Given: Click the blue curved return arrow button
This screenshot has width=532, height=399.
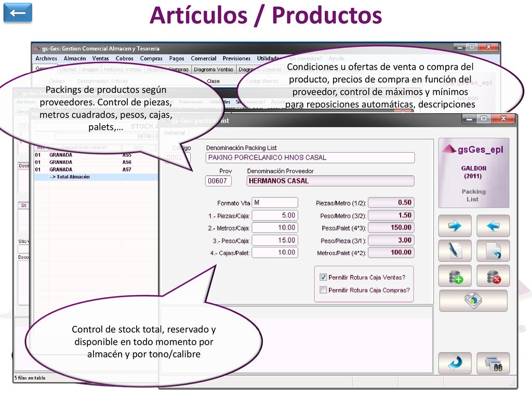Looking at the screenshot, I should (x=455, y=363).
